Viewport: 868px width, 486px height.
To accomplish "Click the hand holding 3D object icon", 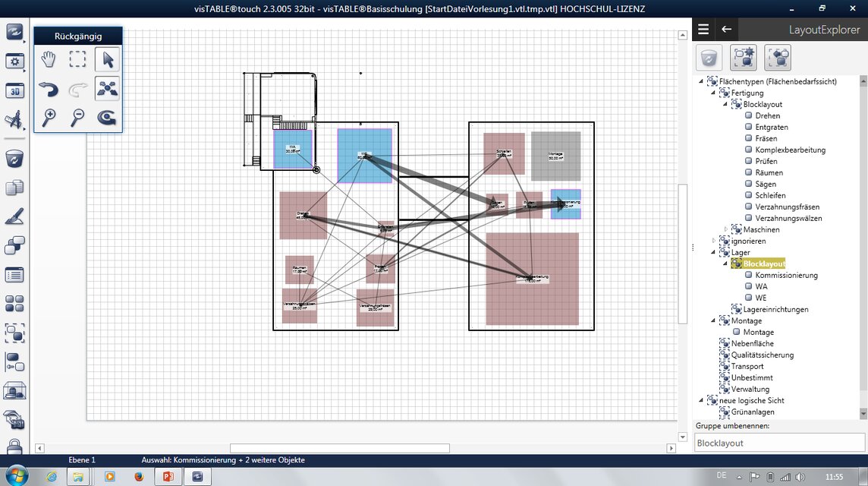I will pos(14,419).
